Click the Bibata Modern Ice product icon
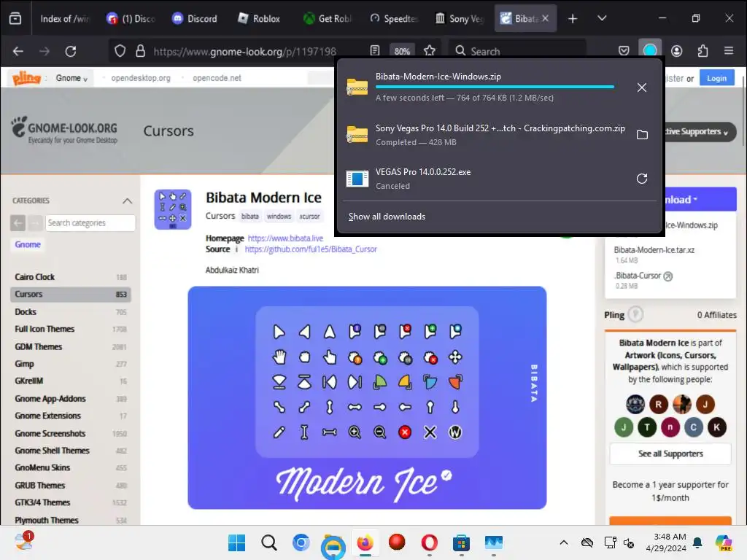Image resolution: width=747 pixels, height=560 pixels. 172,209
